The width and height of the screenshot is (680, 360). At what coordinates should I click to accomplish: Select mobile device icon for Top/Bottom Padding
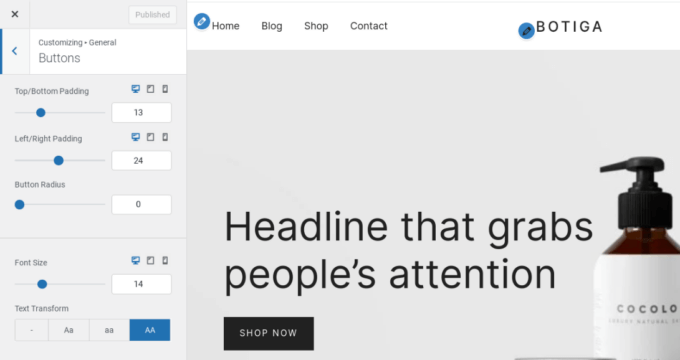tap(165, 89)
